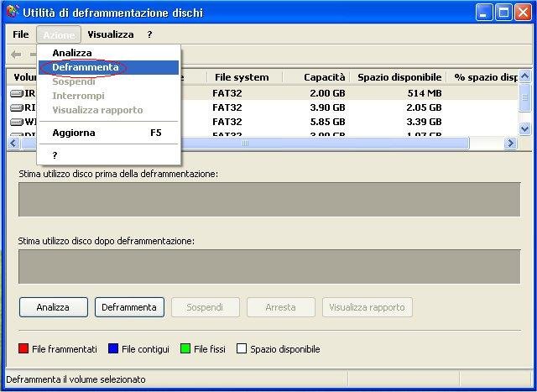Viewport: 537px width, 392px height.
Task: Click the Visualizza rapporto button
Action: [x=368, y=307]
